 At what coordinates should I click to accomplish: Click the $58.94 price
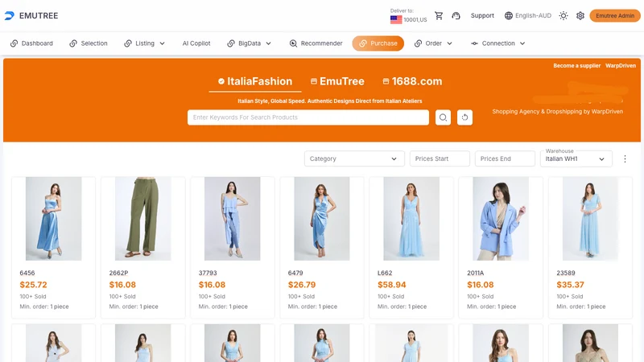tap(392, 285)
